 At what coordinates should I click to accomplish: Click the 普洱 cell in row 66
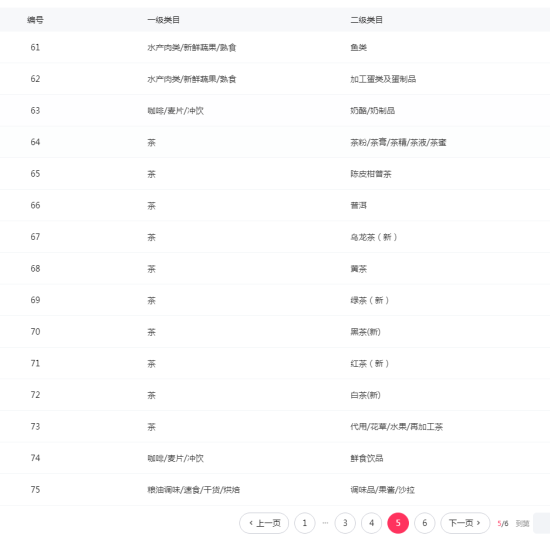coord(358,206)
